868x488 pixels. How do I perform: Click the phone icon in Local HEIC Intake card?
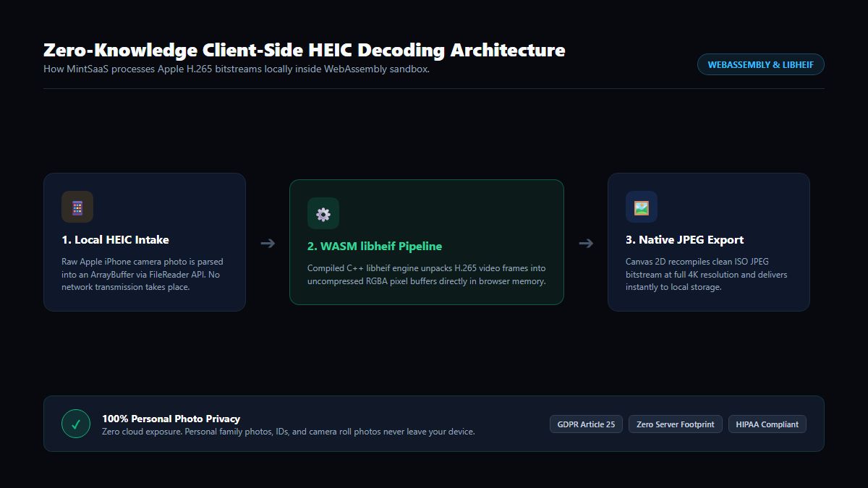click(77, 207)
